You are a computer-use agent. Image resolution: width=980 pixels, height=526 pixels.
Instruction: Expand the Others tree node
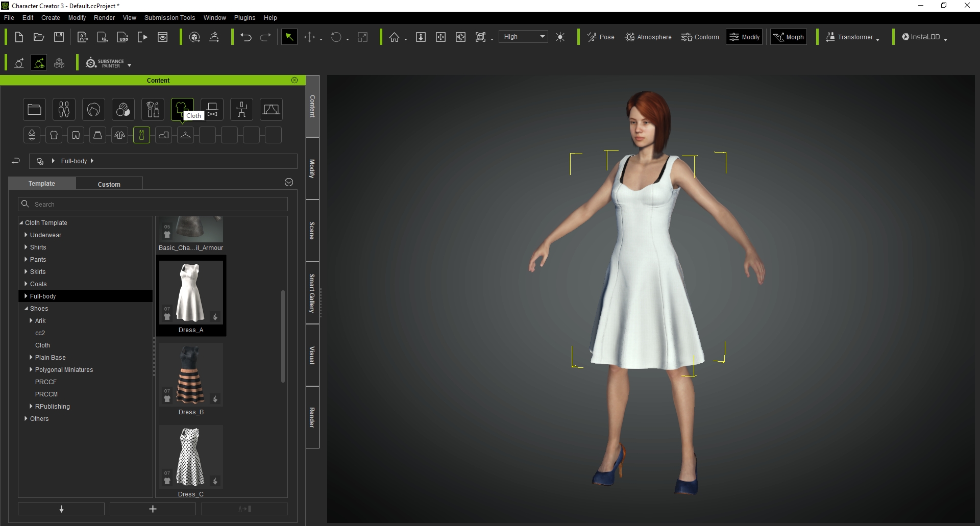pos(26,419)
